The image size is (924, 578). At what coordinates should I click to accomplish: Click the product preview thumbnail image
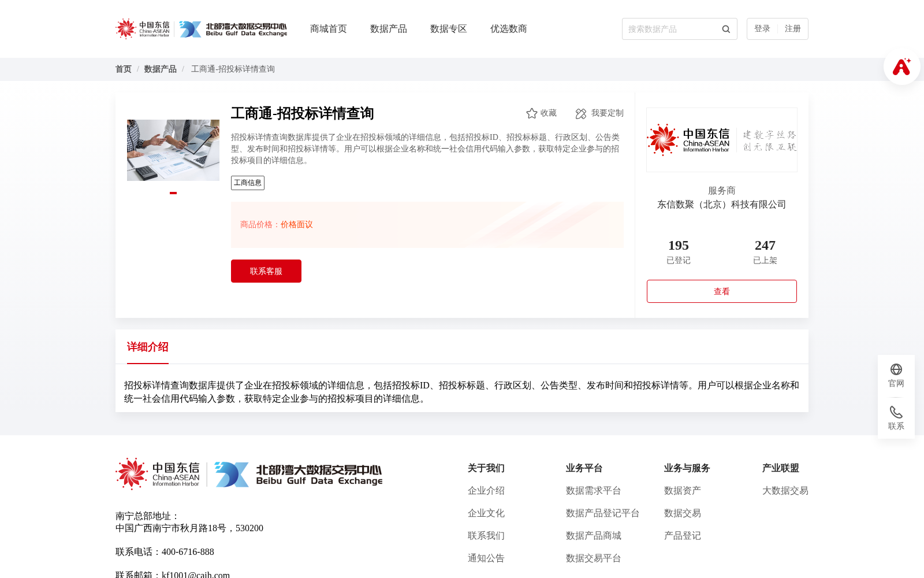coord(173,150)
